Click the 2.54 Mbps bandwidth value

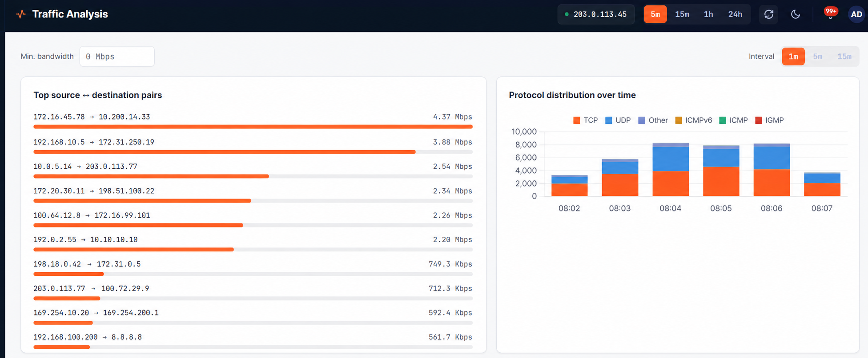pyautogui.click(x=453, y=167)
